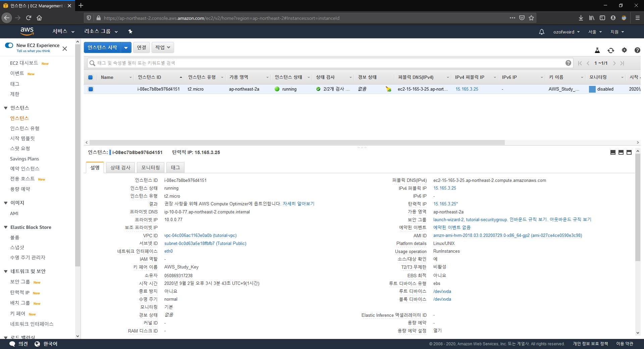Screen dimensions: 644x349
Task: Go to first page of results
Action: pyautogui.click(x=580, y=63)
